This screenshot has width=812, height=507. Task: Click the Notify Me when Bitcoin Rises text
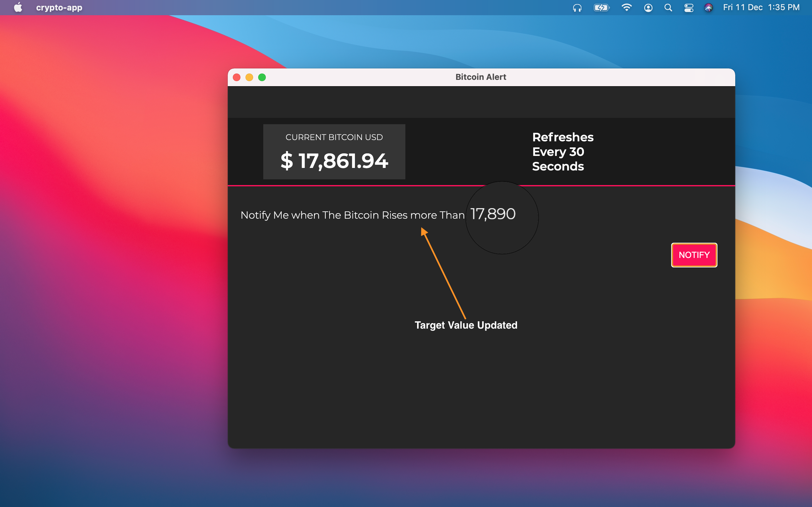point(352,215)
